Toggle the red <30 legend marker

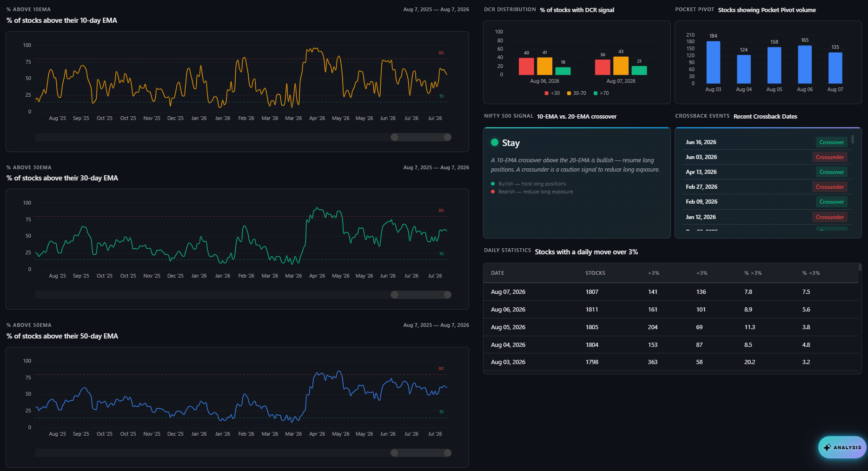(546, 93)
